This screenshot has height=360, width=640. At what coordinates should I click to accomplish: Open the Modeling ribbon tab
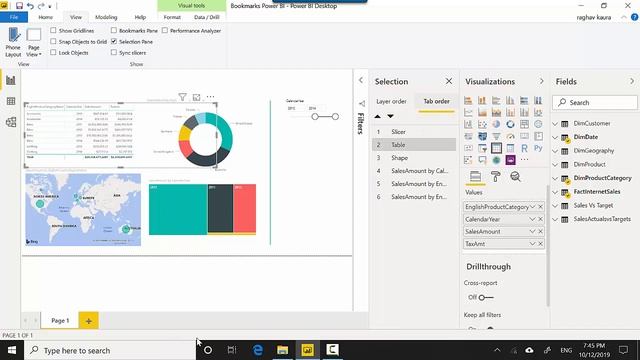pyautogui.click(x=106, y=17)
